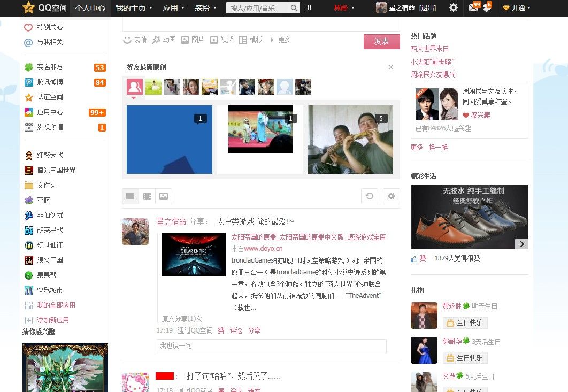Switch feed to card layout view
This screenshot has width=568, height=392.
147,196
